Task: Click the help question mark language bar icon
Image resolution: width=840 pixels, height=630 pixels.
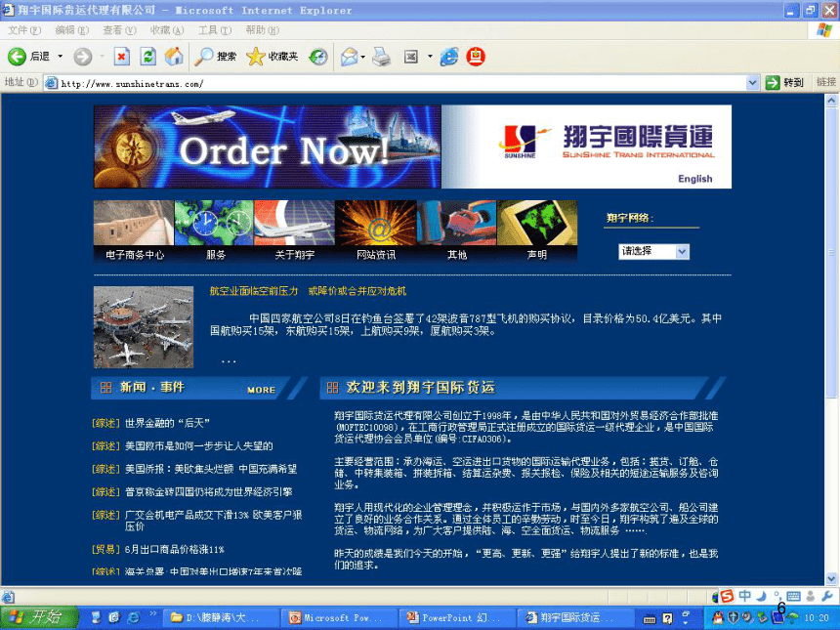Action: [667, 618]
